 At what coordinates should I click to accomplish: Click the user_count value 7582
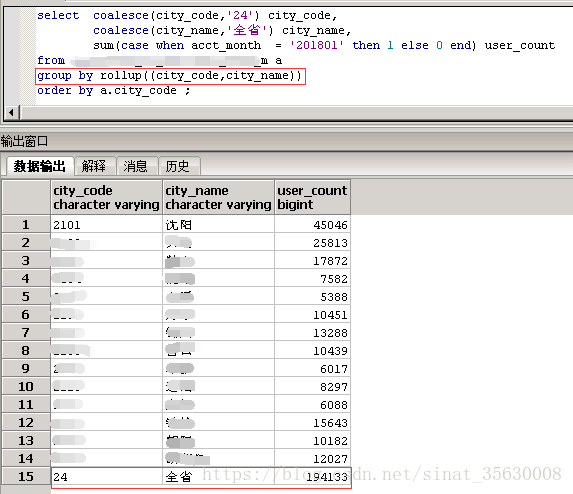click(x=312, y=278)
